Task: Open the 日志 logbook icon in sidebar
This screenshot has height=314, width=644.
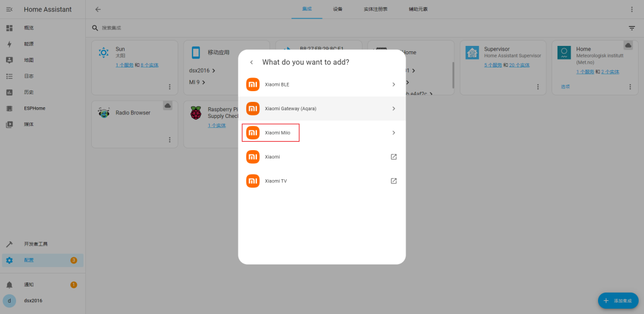Action: (10, 76)
